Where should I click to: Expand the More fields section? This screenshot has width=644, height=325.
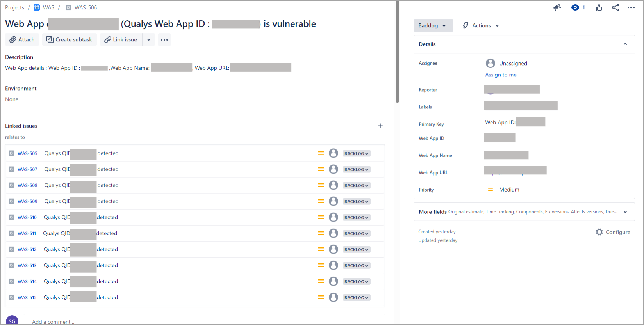[x=524, y=212]
